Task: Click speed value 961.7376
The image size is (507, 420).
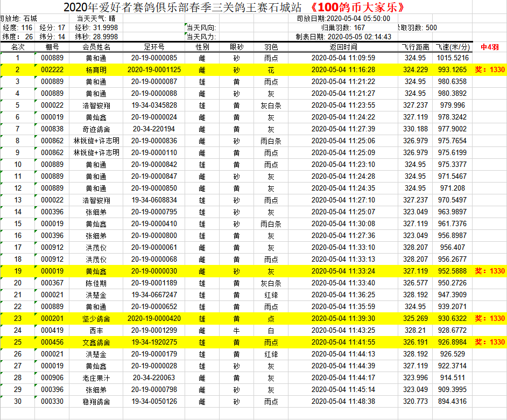Action: point(452,223)
